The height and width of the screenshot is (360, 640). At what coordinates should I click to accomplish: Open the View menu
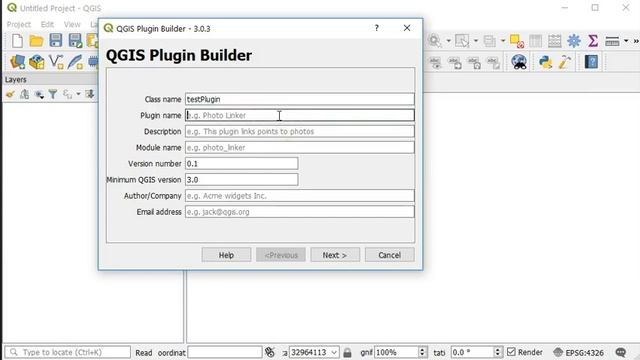coord(72,24)
